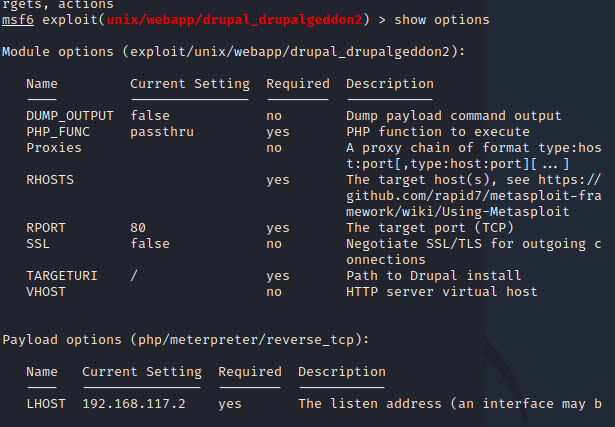Click the LHOST option name
615x427 pixels.
(46, 404)
